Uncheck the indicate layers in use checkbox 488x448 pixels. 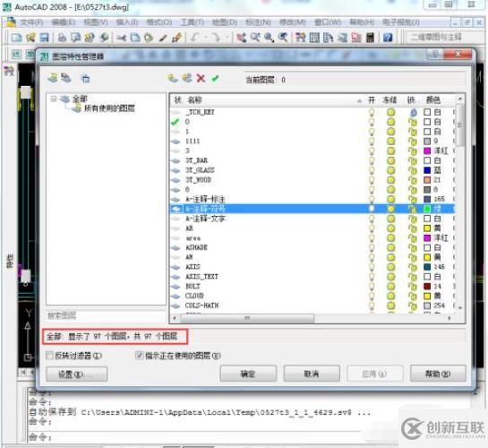click(139, 355)
